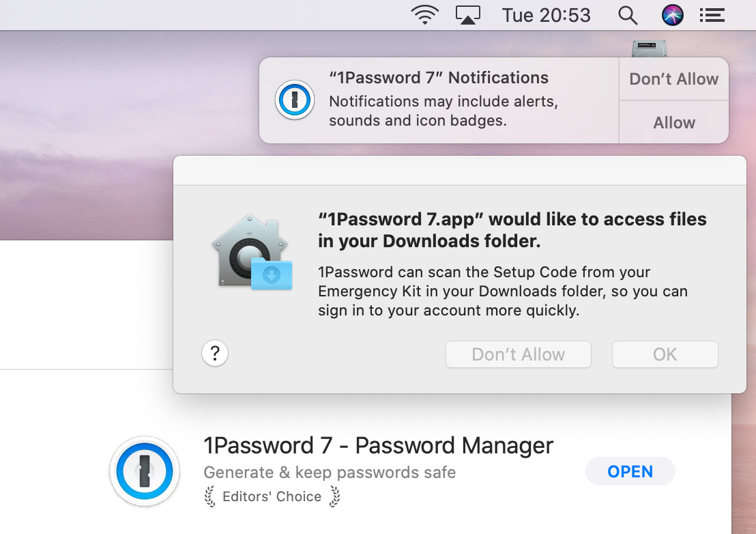The image size is (756, 534).
Task: Click the Downloads folder security icon in the dialog
Action: click(252, 252)
